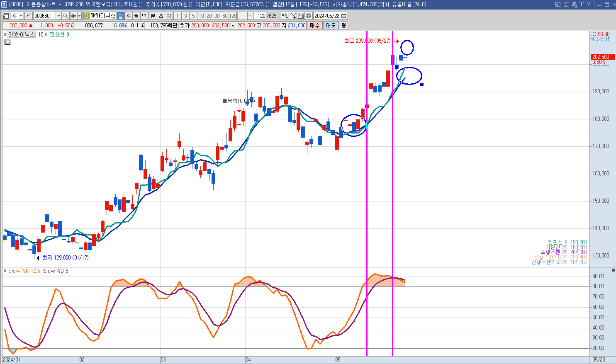Image resolution: width=616 pixels, height=364 pixels.
Task: Click the SK하이닉스 stock name box
Action: [x=102, y=16]
